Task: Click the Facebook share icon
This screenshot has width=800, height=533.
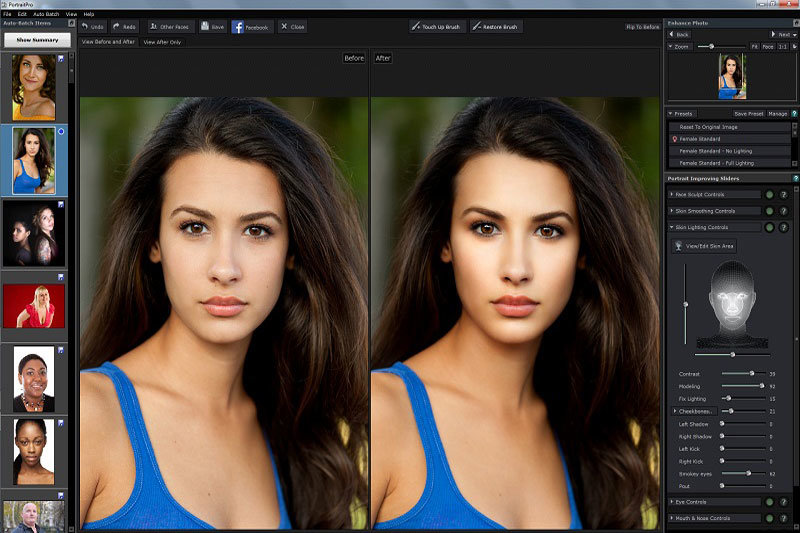Action: click(240, 27)
